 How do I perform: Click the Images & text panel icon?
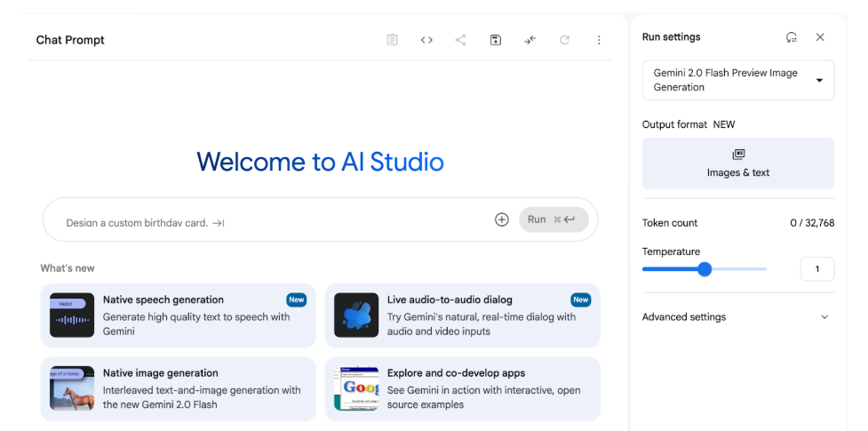(738, 154)
